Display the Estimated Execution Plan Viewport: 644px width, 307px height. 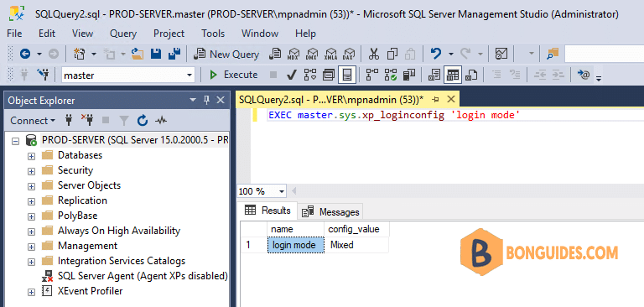(310, 75)
